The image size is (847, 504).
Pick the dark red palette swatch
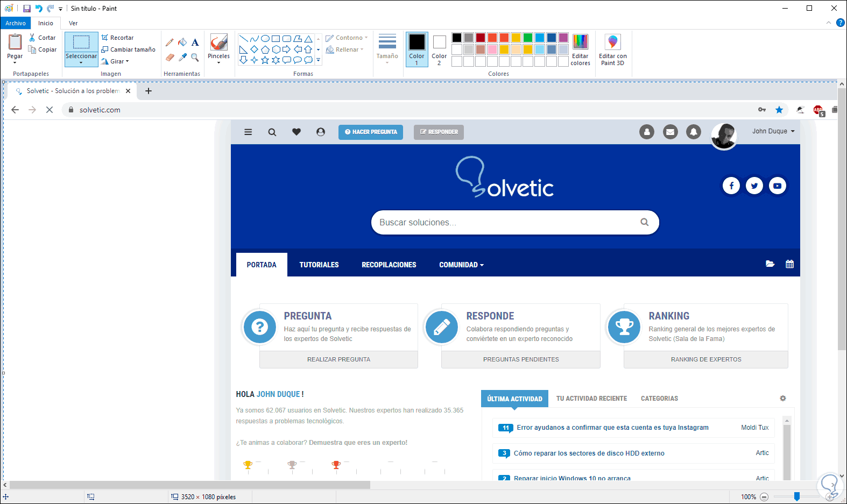coord(481,38)
